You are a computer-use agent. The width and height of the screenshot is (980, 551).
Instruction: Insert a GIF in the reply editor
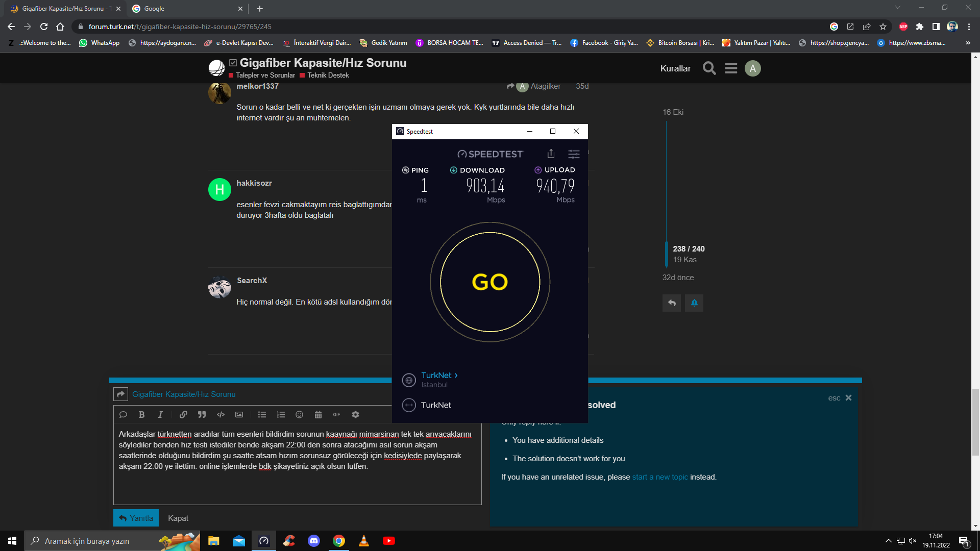coord(336,415)
